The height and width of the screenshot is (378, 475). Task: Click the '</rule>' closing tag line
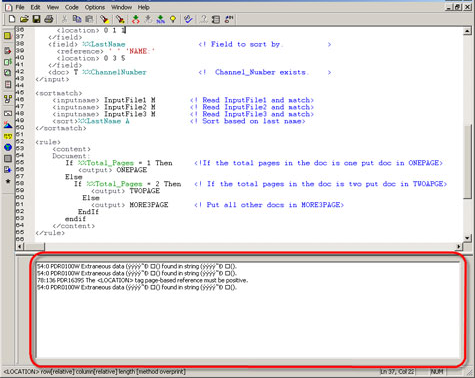point(50,233)
